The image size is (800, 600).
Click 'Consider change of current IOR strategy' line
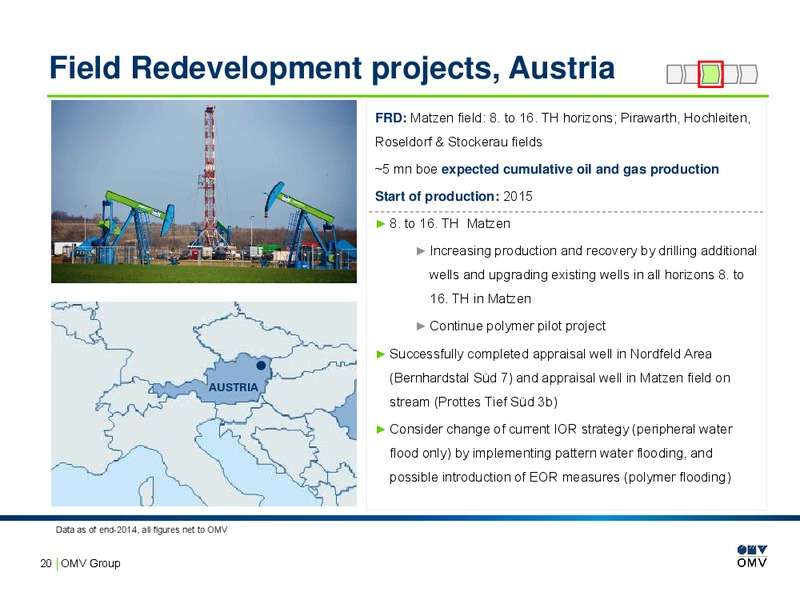561,429
